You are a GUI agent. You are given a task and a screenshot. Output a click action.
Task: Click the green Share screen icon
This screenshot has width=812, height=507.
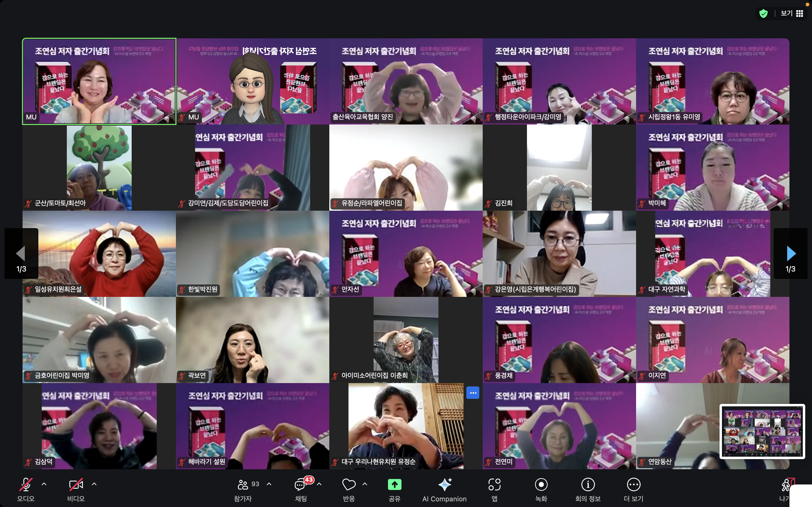395,484
